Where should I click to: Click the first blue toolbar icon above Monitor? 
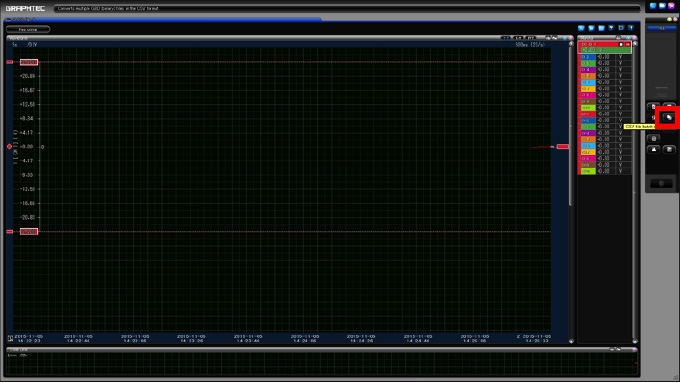tap(581, 28)
